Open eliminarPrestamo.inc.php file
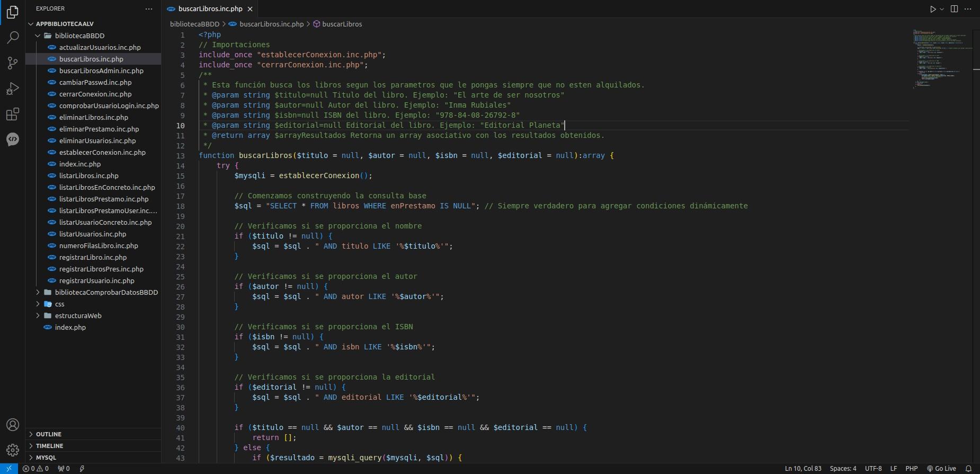This screenshot has height=474, width=980. coord(93,129)
